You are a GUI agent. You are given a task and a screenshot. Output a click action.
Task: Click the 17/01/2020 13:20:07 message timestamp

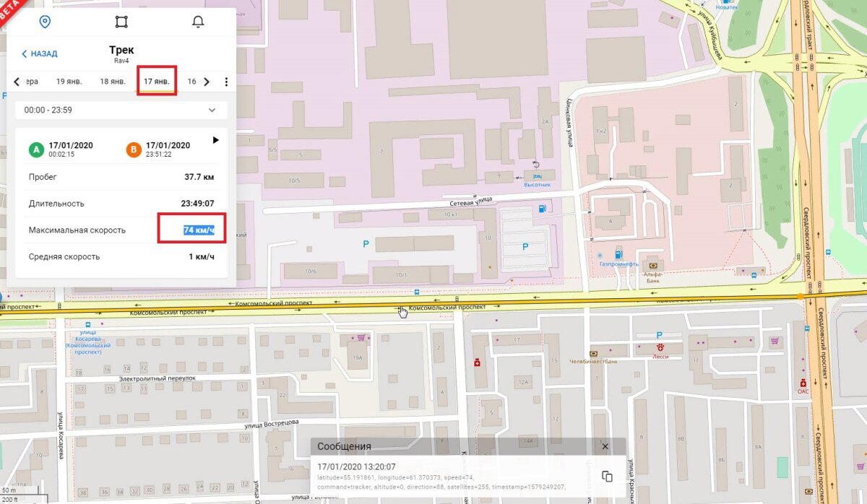pyautogui.click(x=356, y=467)
